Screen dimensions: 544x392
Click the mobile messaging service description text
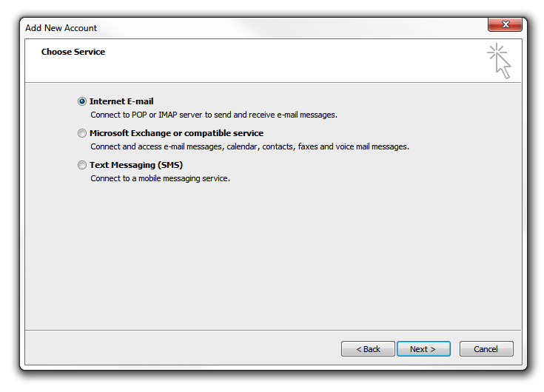160,178
